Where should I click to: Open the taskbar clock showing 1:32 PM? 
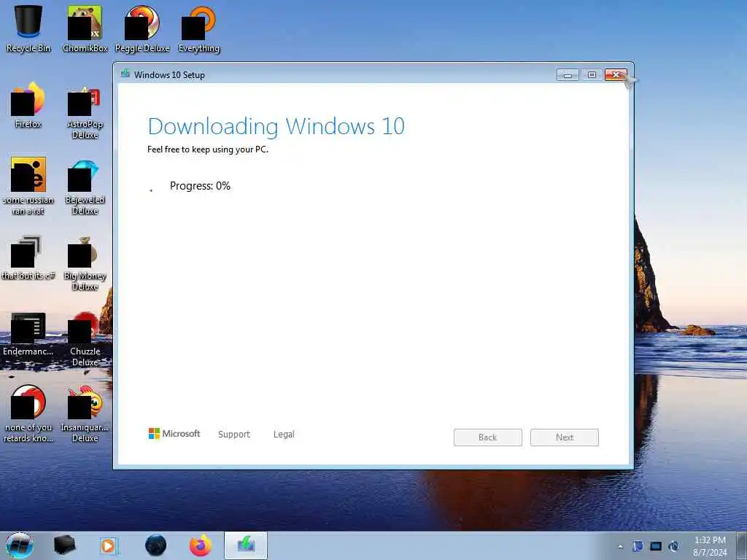[x=710, y=546]
